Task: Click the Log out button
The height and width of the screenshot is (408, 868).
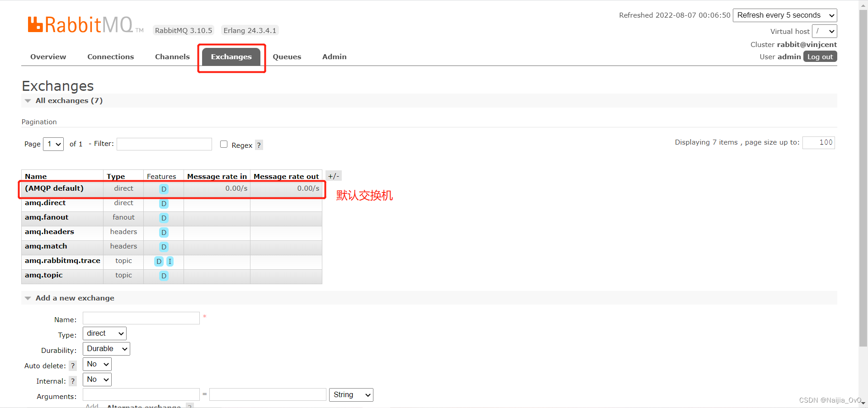Action: pyautogui.click(x=820, y=56)
